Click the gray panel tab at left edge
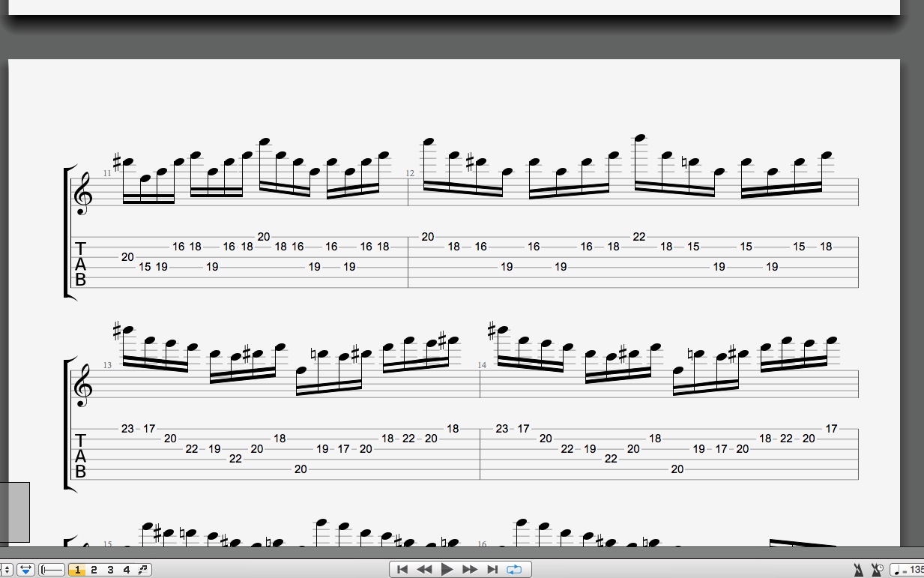Image resolution: width=924 pixels, height=578 pixels. 14,512
